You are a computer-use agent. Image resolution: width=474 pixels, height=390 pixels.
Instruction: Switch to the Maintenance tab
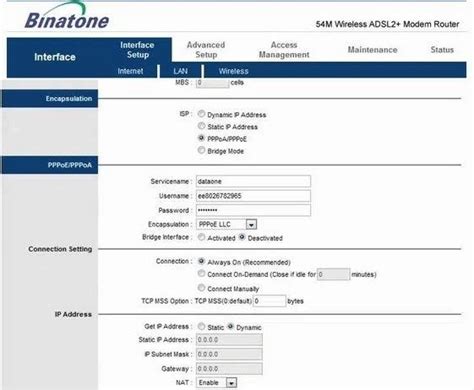pos(372,50)
